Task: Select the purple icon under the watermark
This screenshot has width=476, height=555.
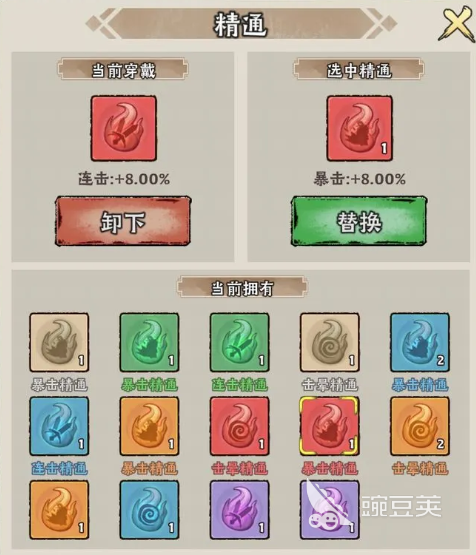Action: coord(329,510)
